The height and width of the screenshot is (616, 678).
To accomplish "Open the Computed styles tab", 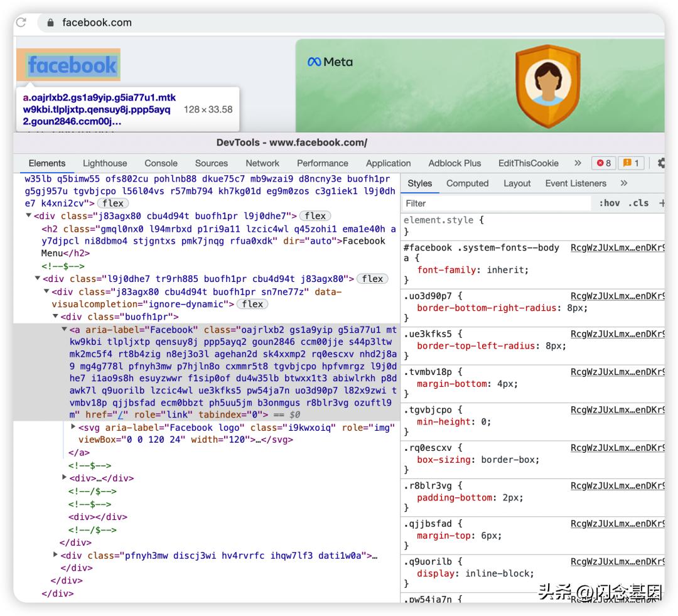I will pos(467,183).
